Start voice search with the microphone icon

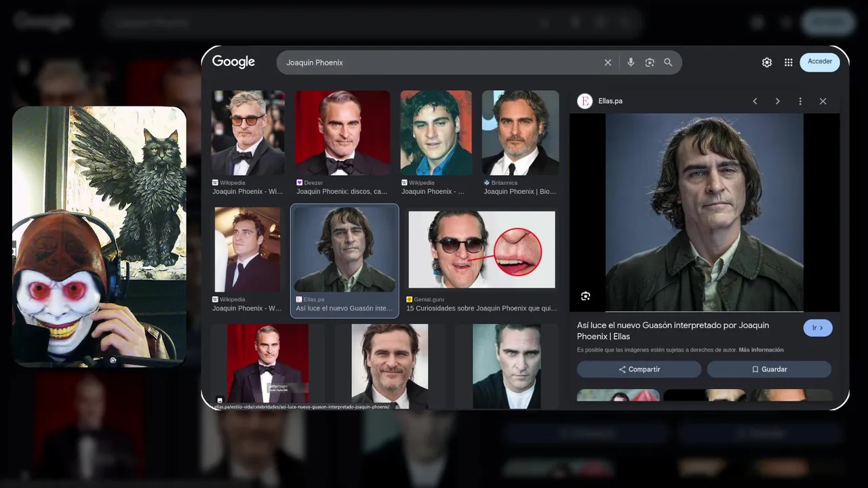tap(631, 62)
